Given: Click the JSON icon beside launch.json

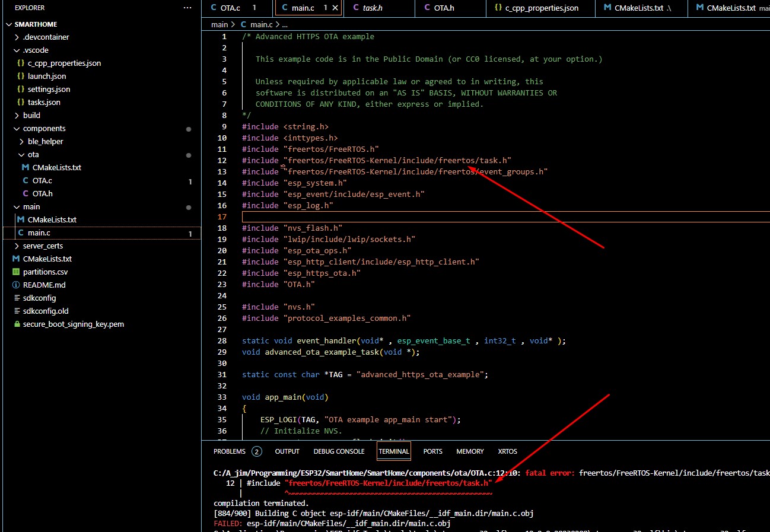Looking at the screenshot, I should [x=21, y=76].
